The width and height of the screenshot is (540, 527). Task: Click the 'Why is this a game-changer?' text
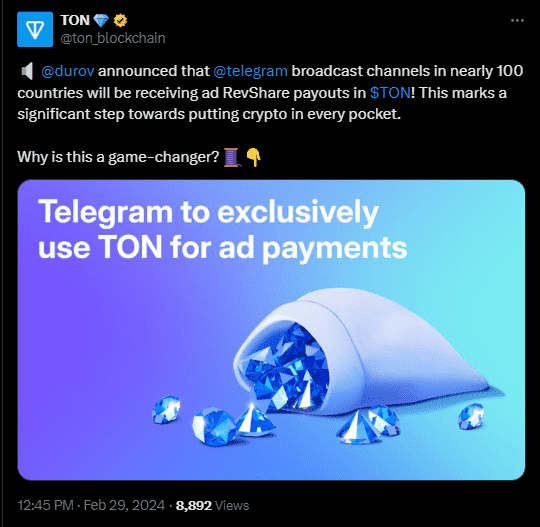tap(118, 157)
